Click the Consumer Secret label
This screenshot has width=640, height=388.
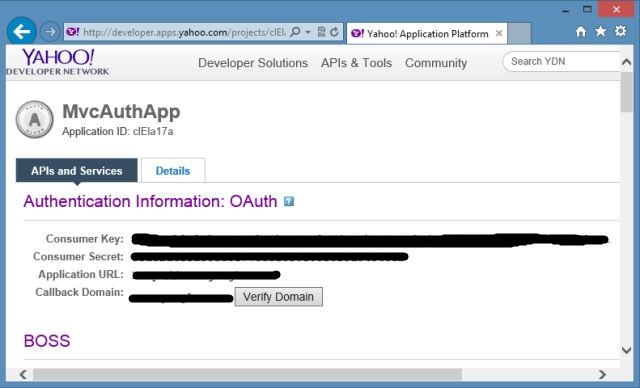point(78,257)
